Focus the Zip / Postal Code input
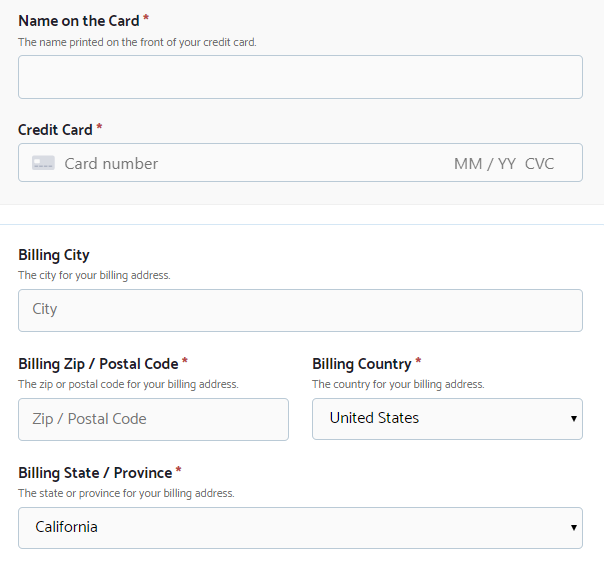Image resolution: width=604 pixels, height=568 pixels. click(x=153, y=419)
